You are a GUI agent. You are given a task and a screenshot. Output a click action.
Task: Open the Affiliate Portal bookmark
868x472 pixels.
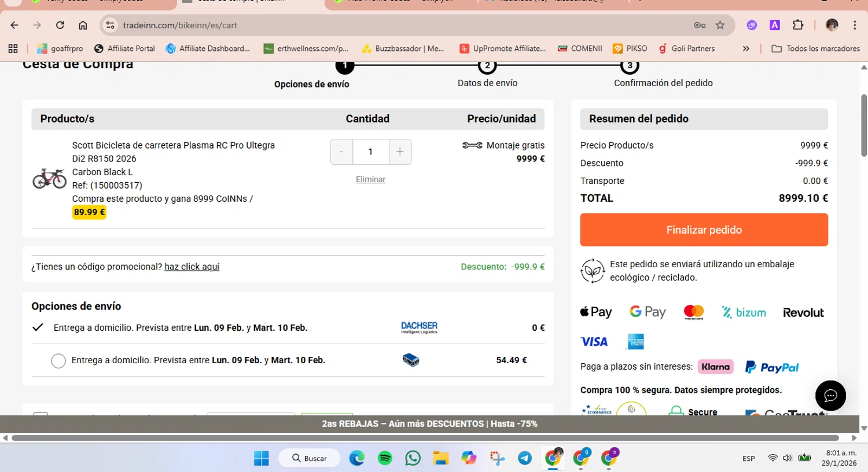click(x=124, y=49)
